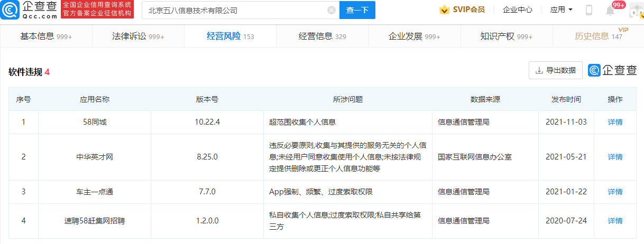View 详情 for 速聘58赶集网招聘
Screen dimensions: 644x244
tap(615, 221)
